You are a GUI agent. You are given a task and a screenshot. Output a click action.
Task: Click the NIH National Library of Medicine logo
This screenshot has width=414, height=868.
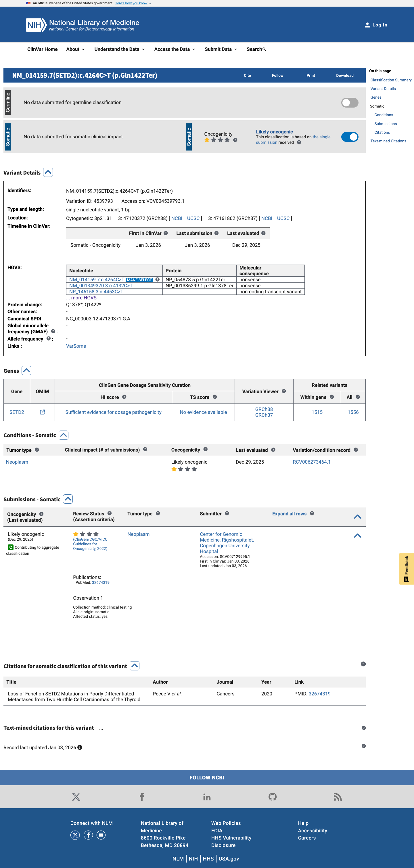(83, 25)
